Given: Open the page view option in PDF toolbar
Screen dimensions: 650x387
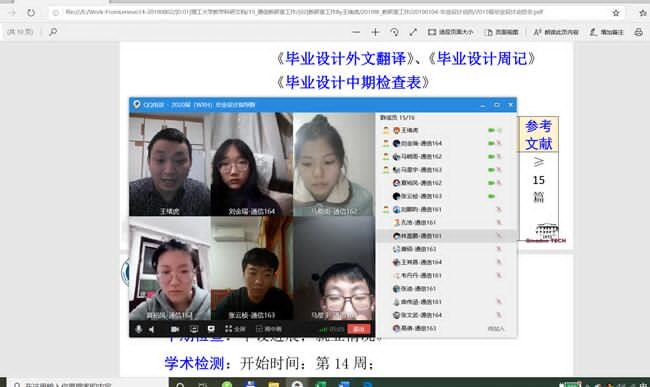Looking at the screenshot, I should click(502, 32).
